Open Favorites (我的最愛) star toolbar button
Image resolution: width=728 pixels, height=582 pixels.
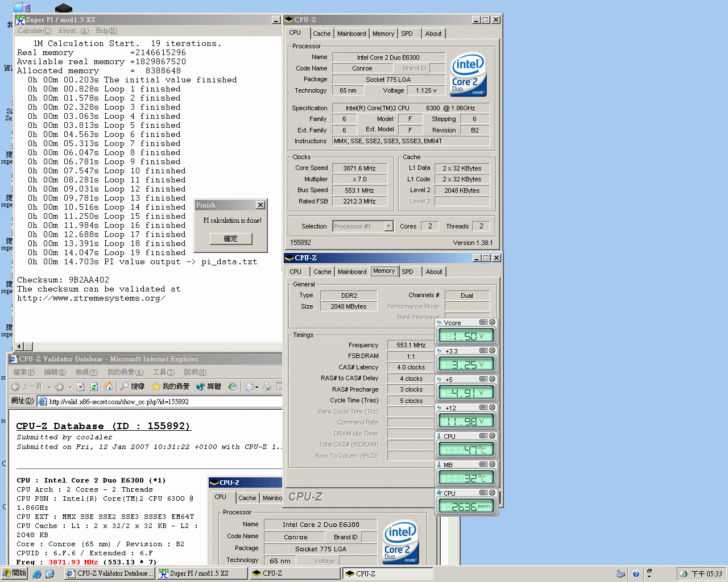click(171, 386)
